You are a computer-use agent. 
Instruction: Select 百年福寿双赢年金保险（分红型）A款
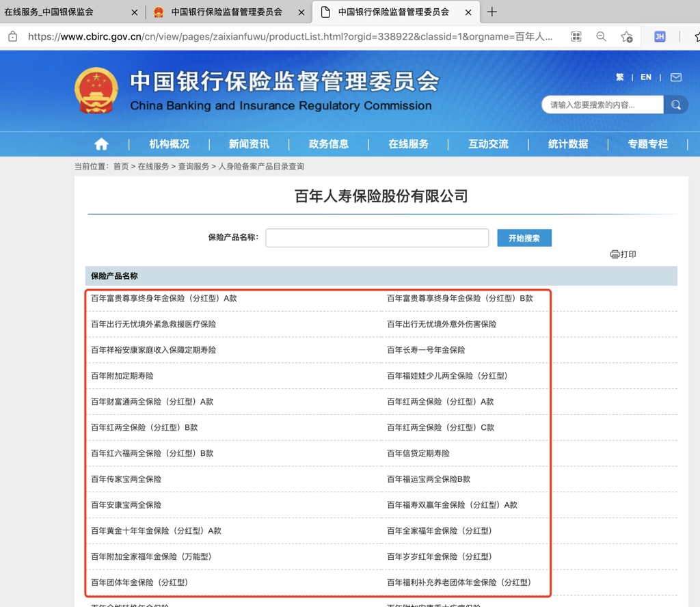pyautogui.click(x=452, y=505)
